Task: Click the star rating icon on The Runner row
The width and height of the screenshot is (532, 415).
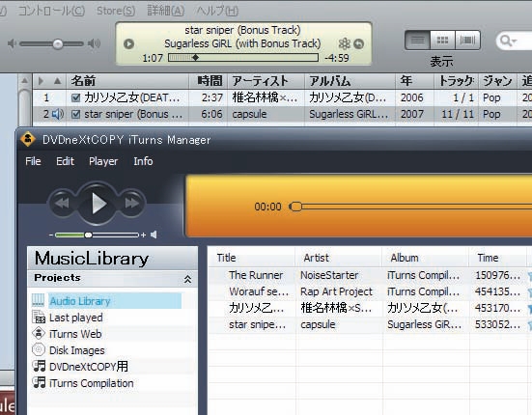Action: 530,276
